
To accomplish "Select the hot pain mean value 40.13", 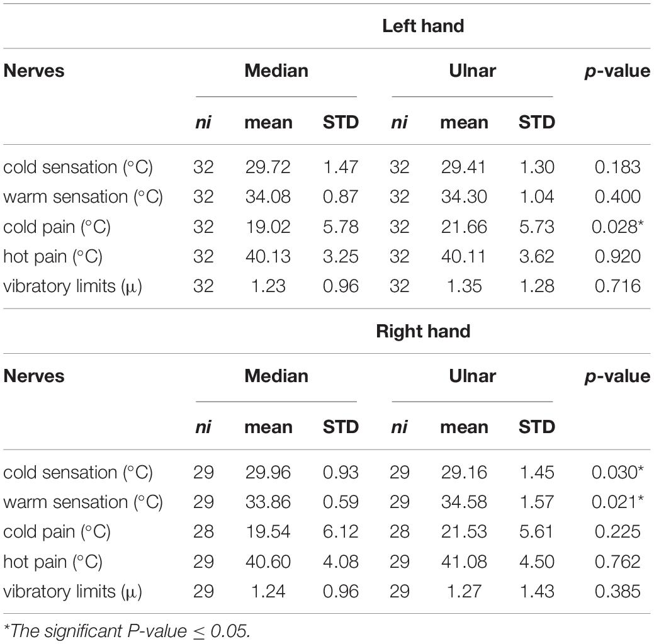I will 268,256.
